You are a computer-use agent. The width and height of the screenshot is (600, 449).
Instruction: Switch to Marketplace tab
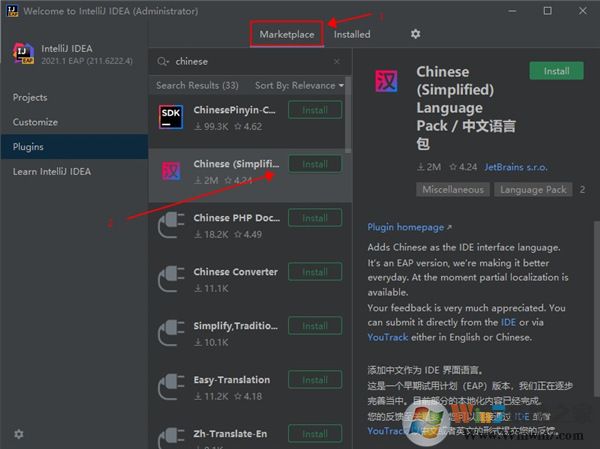(x=287, y=34)
